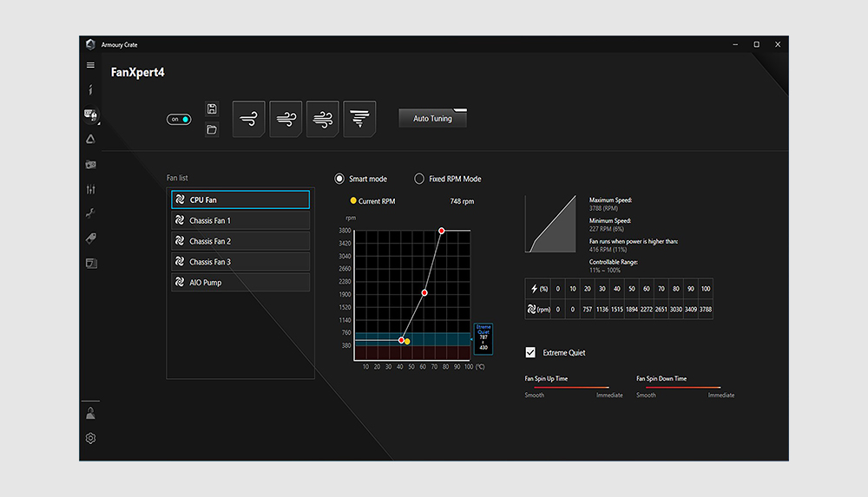Click the top red fan curve point
The image size is (868, 497).
click(x=441, y=231)
